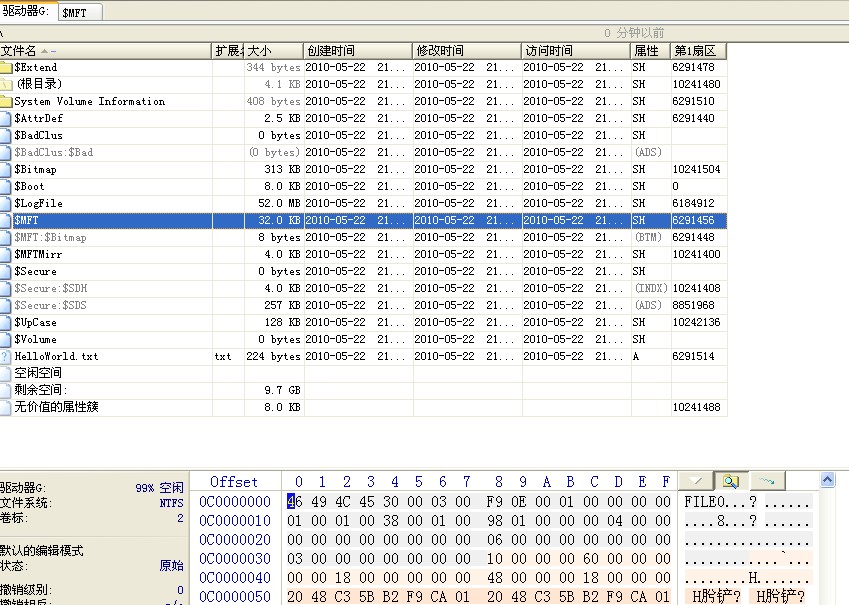Image resolution: width=849 pixels, height=605 pixels.
Task: Click the HelloWorld.txt file icon
Action: coord(6,357)
